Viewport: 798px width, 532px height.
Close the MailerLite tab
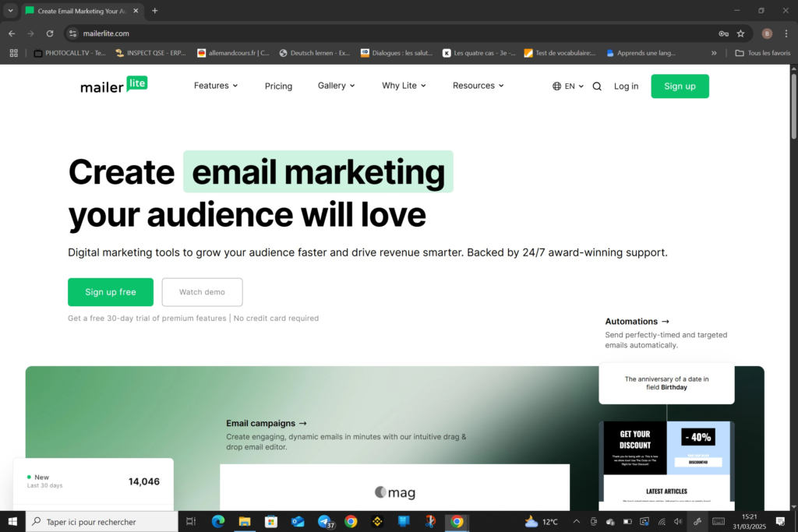[x=136, y=11]
